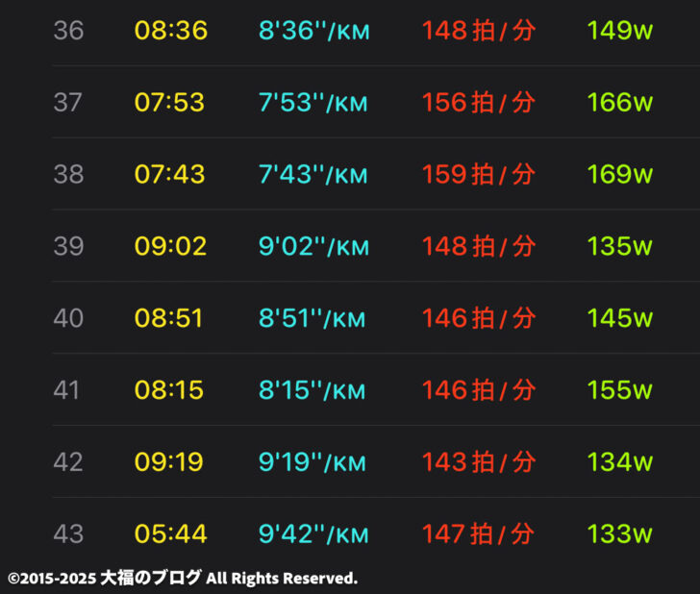Viewport: 700px width, 594px height.
Task: Select the 08:36 lap time
Action: click(171, 31)
